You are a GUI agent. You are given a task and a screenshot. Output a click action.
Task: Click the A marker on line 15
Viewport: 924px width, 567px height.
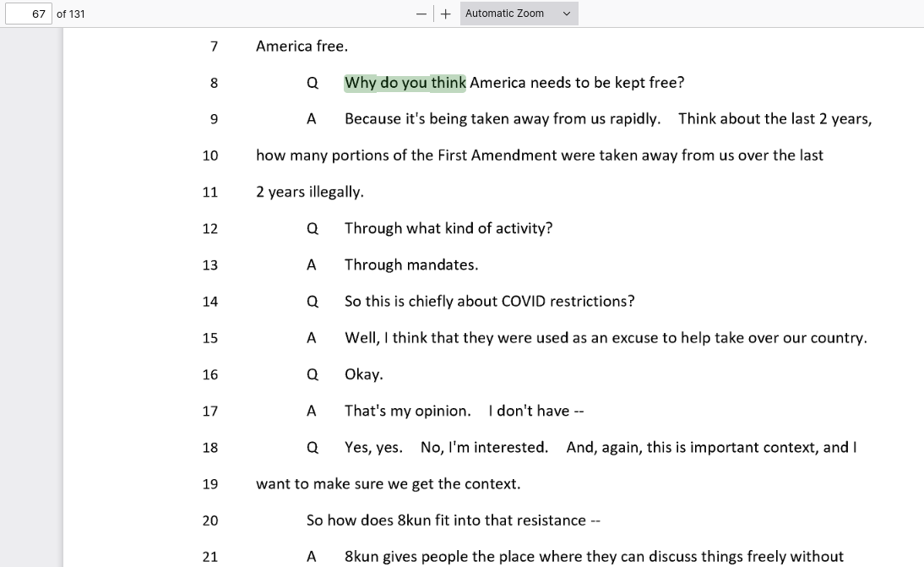coord(312,338)
